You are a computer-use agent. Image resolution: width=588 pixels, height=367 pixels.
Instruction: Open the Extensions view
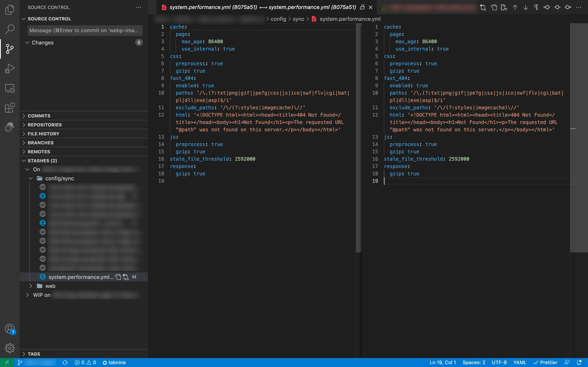click(x=10, y=108)
